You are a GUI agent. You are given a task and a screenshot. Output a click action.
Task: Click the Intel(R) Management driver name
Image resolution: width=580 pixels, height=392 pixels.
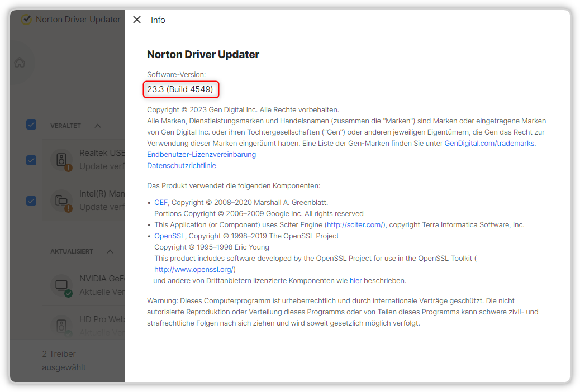point(102,194)
